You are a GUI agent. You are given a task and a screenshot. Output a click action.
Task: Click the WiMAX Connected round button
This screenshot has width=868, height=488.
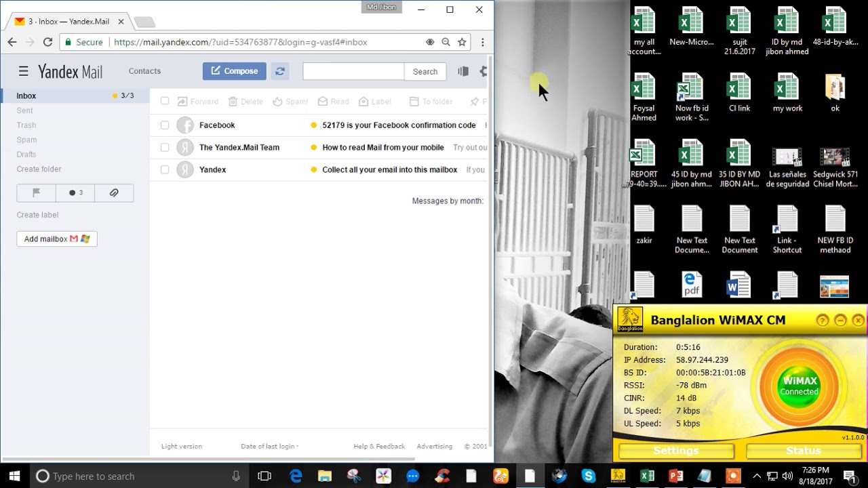click(799, 386)
